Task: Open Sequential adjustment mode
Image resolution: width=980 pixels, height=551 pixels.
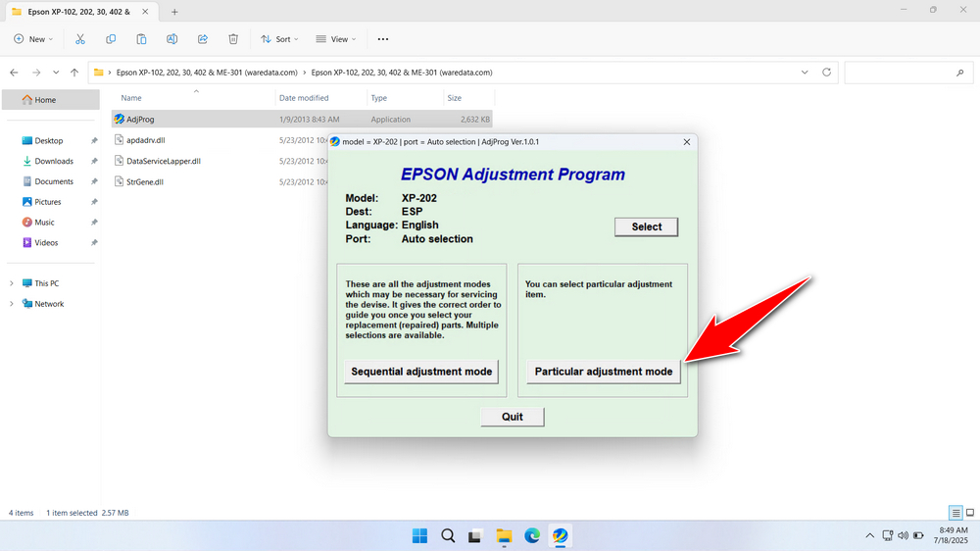Action: coord(421,372)
